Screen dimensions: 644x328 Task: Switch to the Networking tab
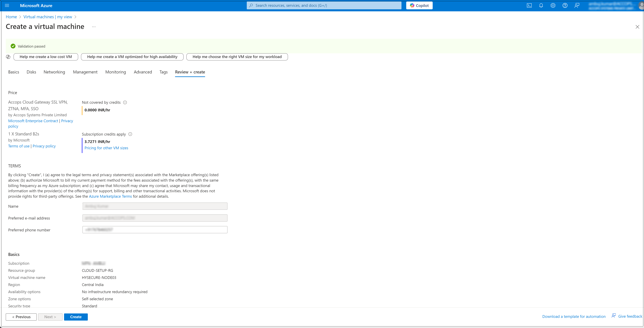pos(54,72)
